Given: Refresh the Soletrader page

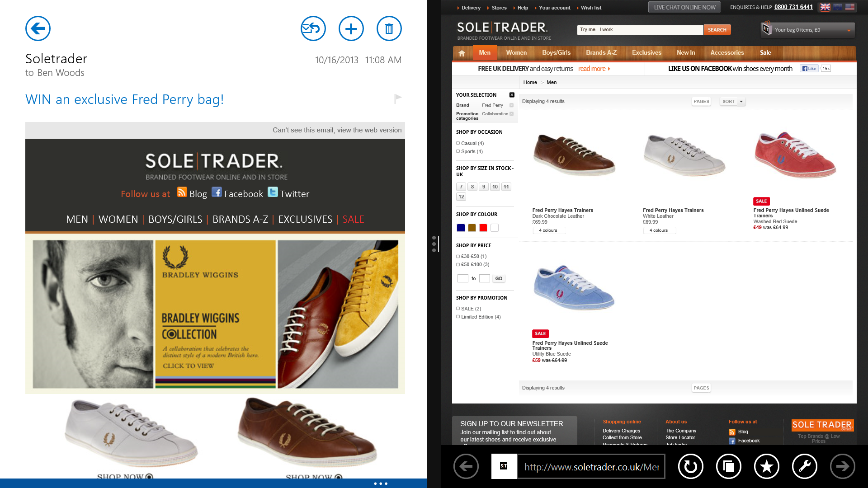Looking at the screenshot, I should [x=691, y=466].
